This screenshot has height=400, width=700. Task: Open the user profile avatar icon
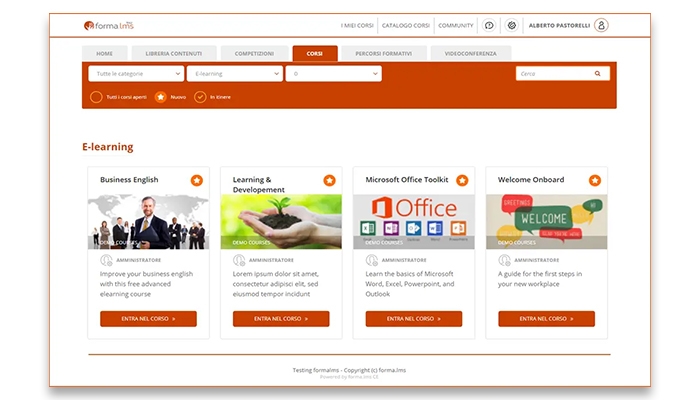[x=601, y=25]
